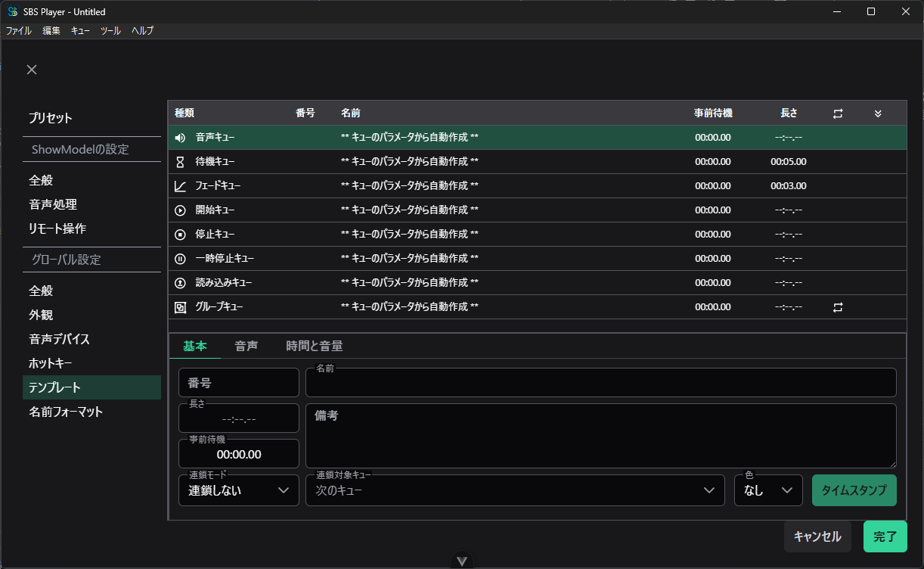Open the 色 color dropdown
The image size is (924, 569).
click(x=768, y=490)
